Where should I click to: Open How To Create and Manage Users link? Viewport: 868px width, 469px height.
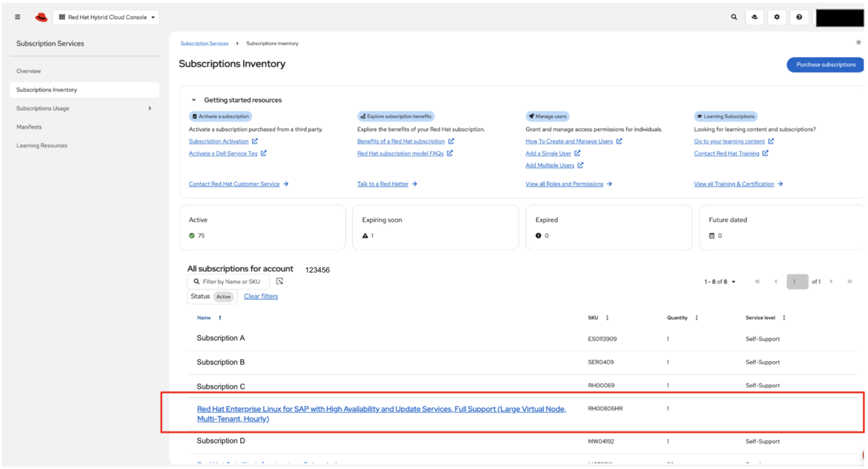(x=569, y=141)
